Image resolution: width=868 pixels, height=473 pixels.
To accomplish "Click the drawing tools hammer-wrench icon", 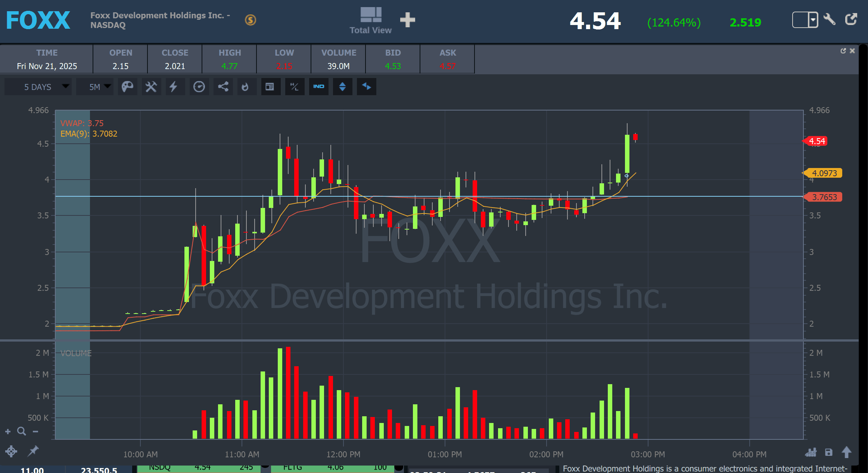I will click(x=151, y=87).
